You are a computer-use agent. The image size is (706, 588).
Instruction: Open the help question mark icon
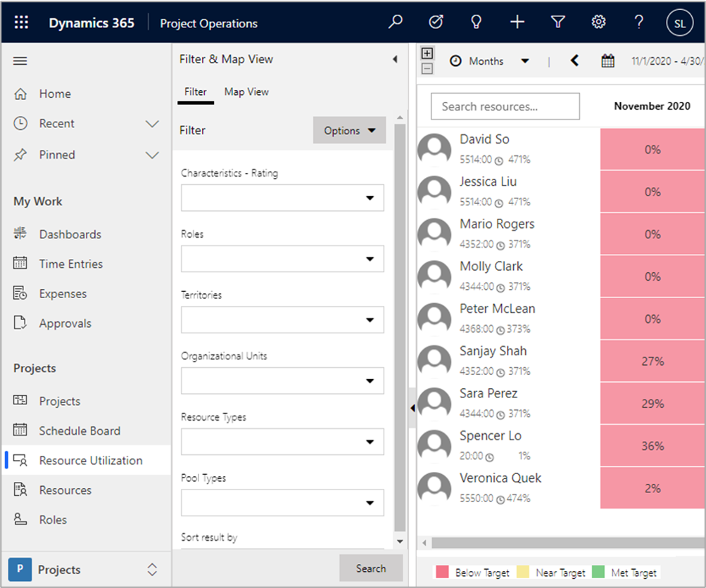638,22
